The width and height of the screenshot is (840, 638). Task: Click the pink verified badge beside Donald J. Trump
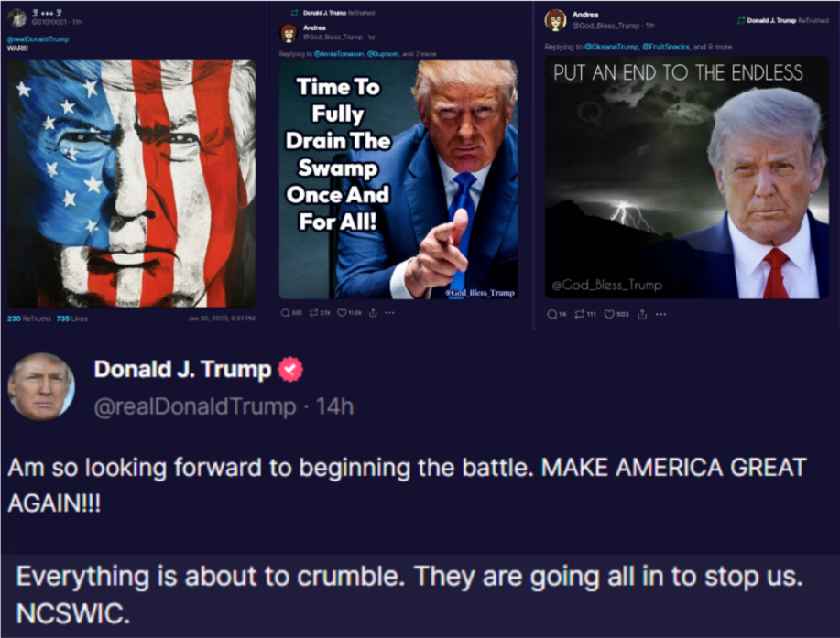(290, 369)
